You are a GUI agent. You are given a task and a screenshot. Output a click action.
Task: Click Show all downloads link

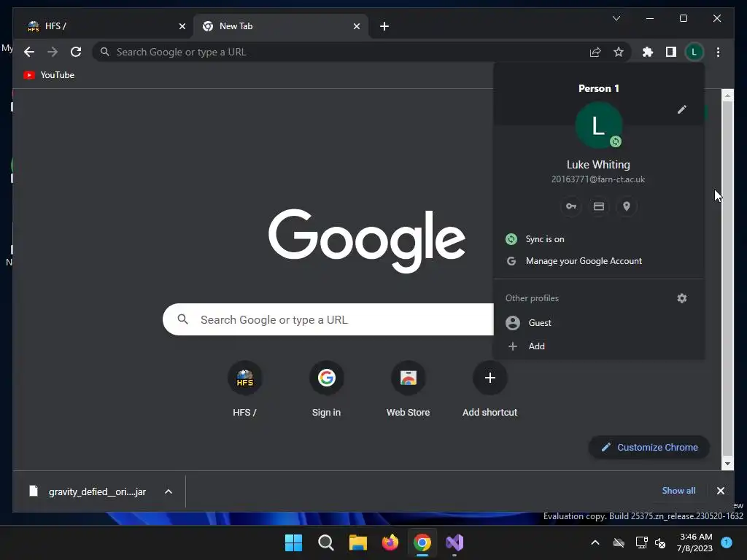pos(678,491)
